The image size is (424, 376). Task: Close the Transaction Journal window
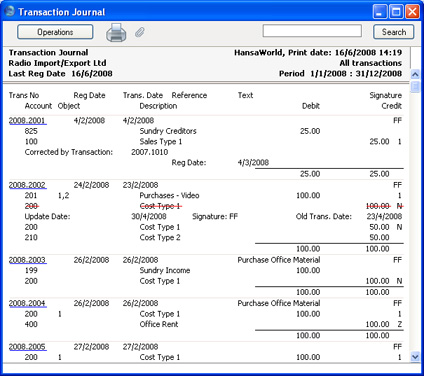click(412, 12)
